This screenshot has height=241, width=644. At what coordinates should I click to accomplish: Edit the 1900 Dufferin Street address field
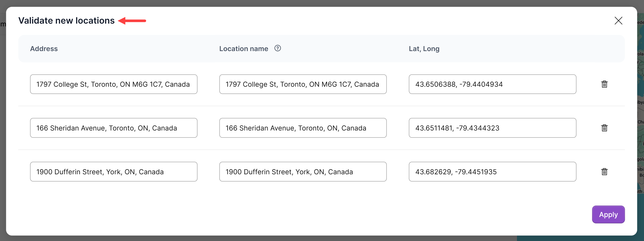click(x=114, y=172)
